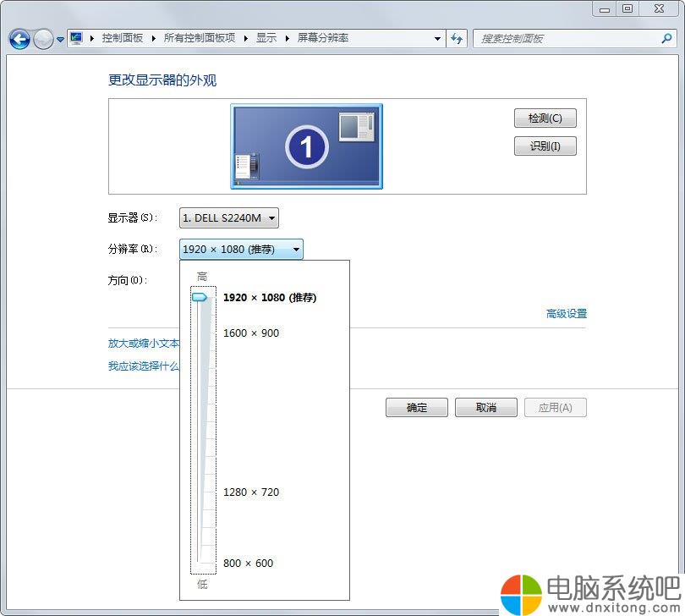The image size is (685, 616).
Task: Toggle the 分辨率 1920 × 1080 dropdown
Action: point(241,250)
